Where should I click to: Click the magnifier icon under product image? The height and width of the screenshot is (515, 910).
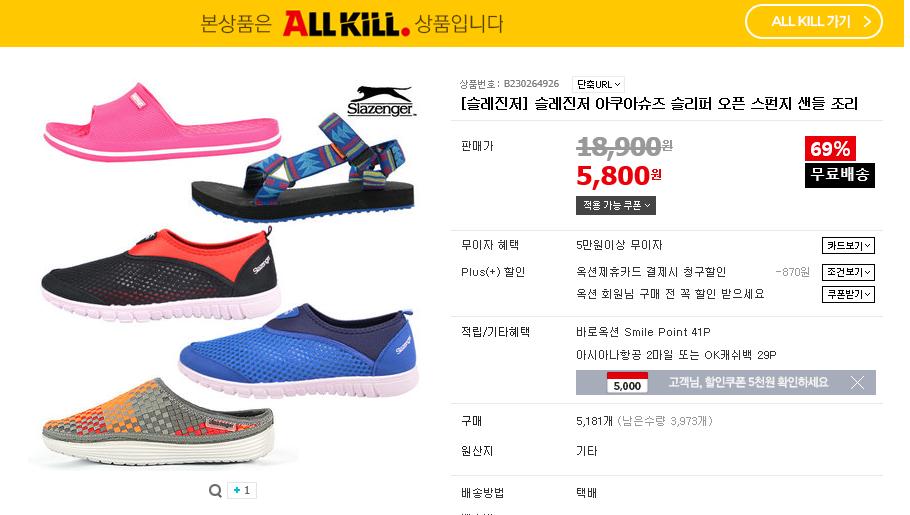pyautogui.click(x=215, y=491)
